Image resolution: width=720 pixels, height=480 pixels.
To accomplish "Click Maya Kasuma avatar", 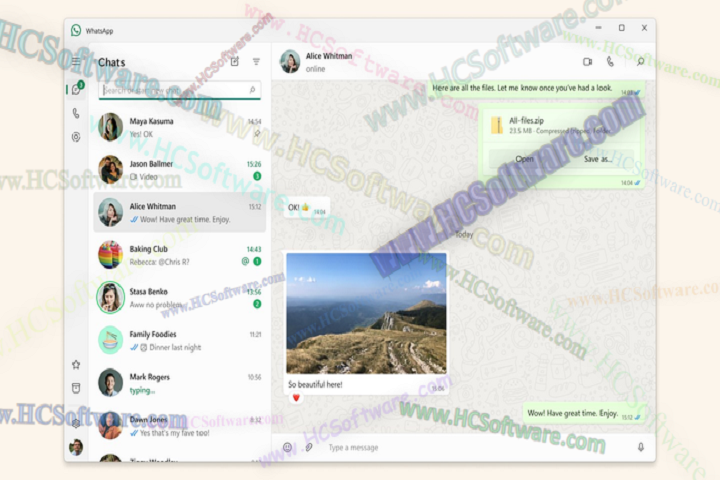I will click(110, 127).
